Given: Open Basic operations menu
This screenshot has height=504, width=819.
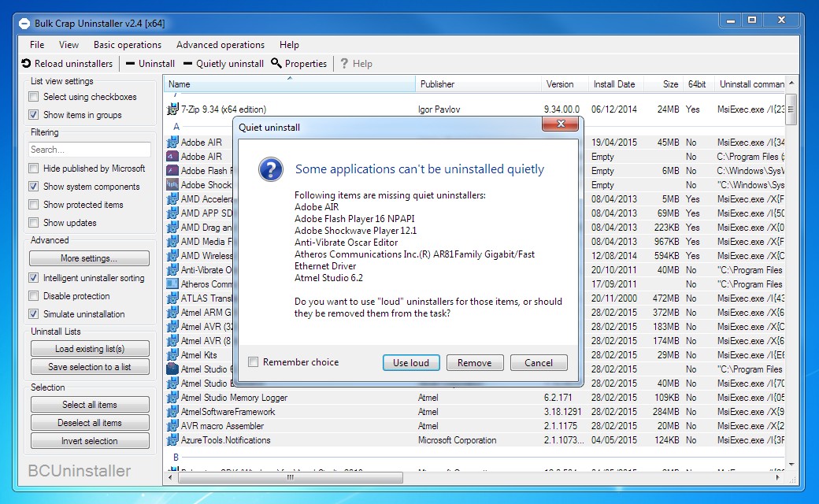Looking at the screenshot, I should tap(128, 45).
